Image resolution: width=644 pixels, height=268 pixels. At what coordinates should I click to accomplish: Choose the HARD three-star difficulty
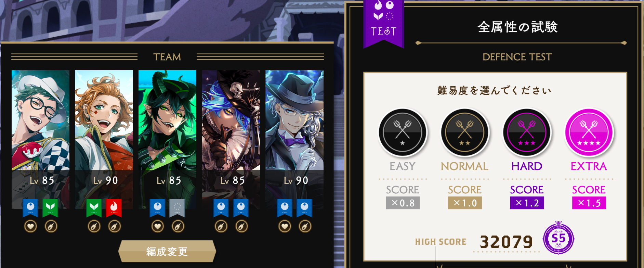(x=527, y=132)
